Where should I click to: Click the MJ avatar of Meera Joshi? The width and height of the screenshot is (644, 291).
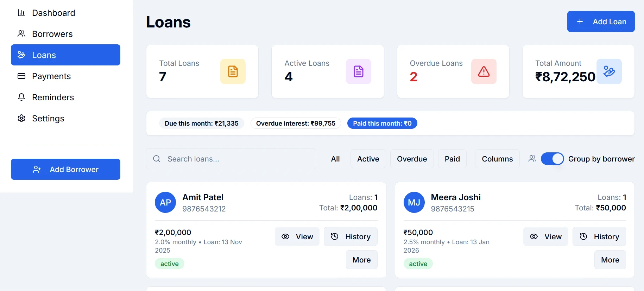point(414,202)
